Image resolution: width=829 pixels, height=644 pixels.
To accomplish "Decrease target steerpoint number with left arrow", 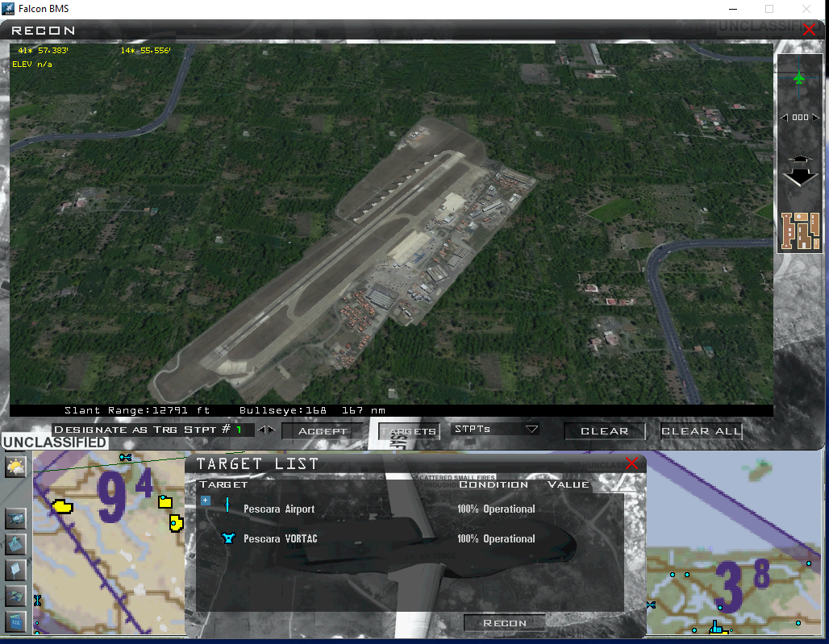I will [262, 430].
